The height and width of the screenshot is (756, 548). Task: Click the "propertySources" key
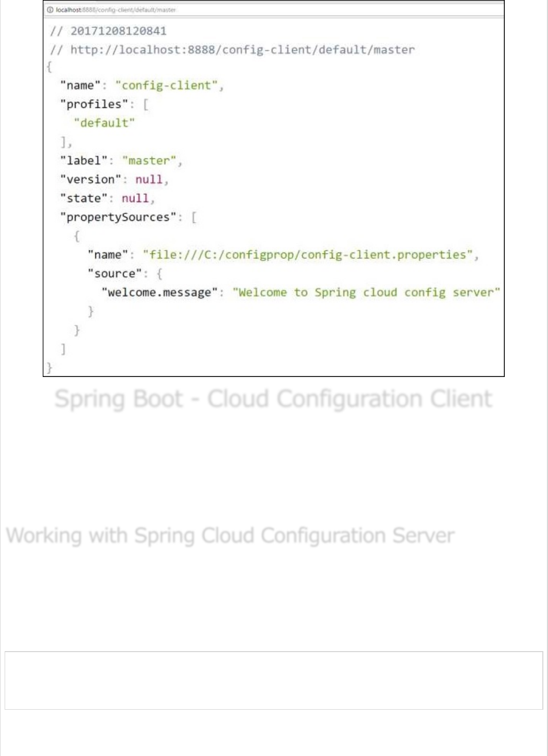pyautogui.click(x=118, y=217)
